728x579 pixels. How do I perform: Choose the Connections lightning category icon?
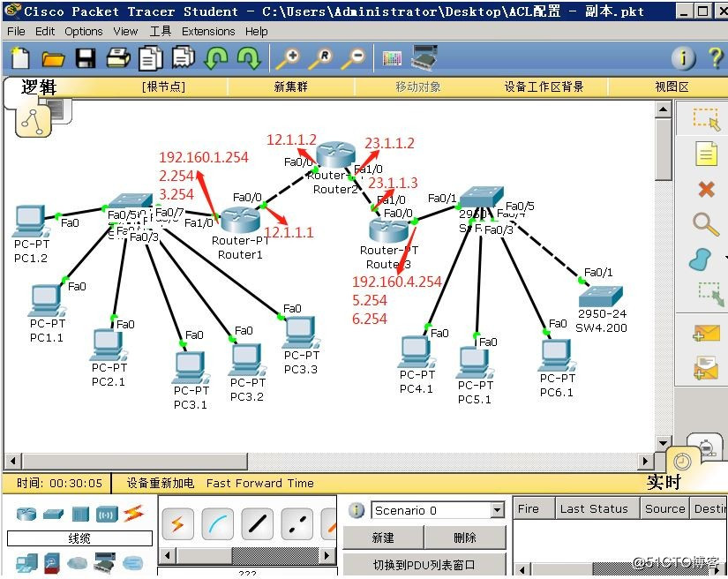[134, 513]
